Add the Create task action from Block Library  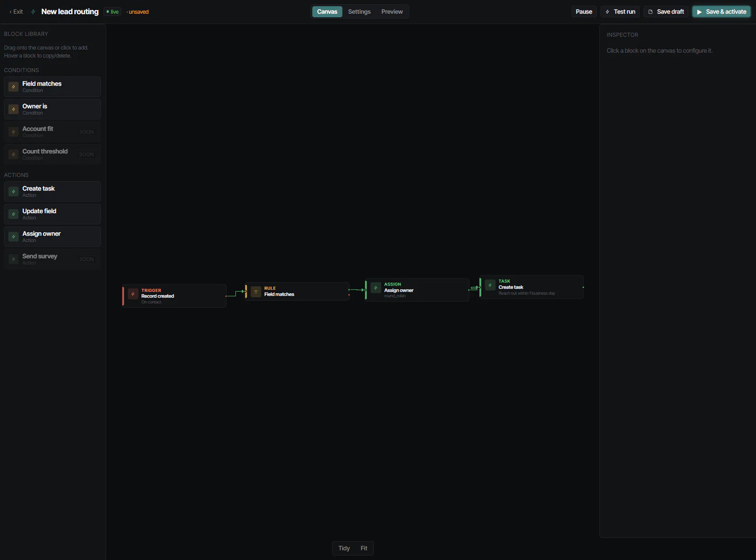tap(52, 192)
